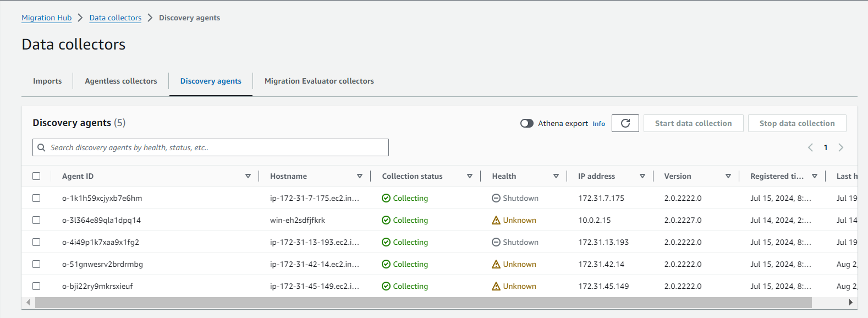The image size is (868, 318).
Task: Tick checkbox for agent o-bji22ry9mkrsxieuf
Action: point(36,286)
